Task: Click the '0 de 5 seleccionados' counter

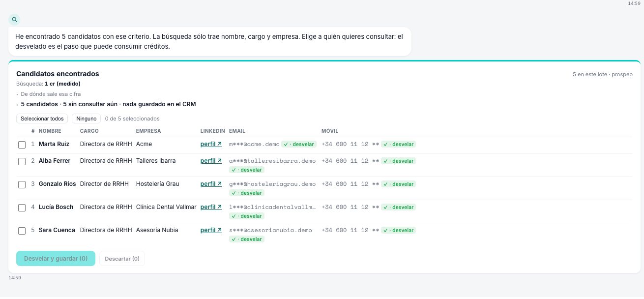Action: pos(132,119)
